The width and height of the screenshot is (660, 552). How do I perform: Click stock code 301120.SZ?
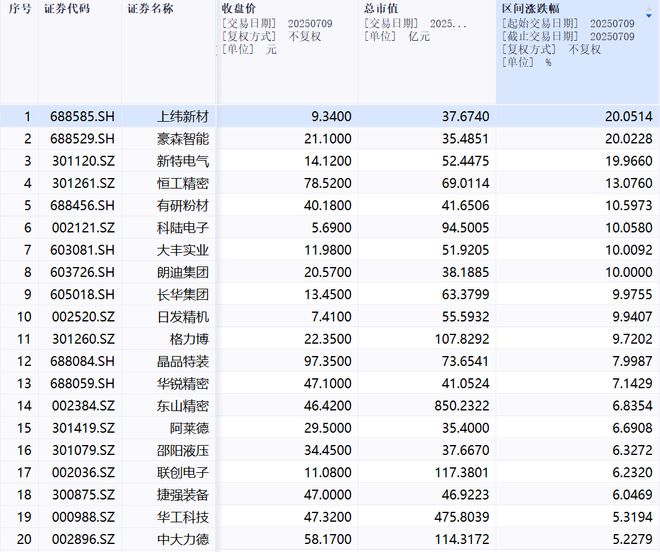coord(83,161)
